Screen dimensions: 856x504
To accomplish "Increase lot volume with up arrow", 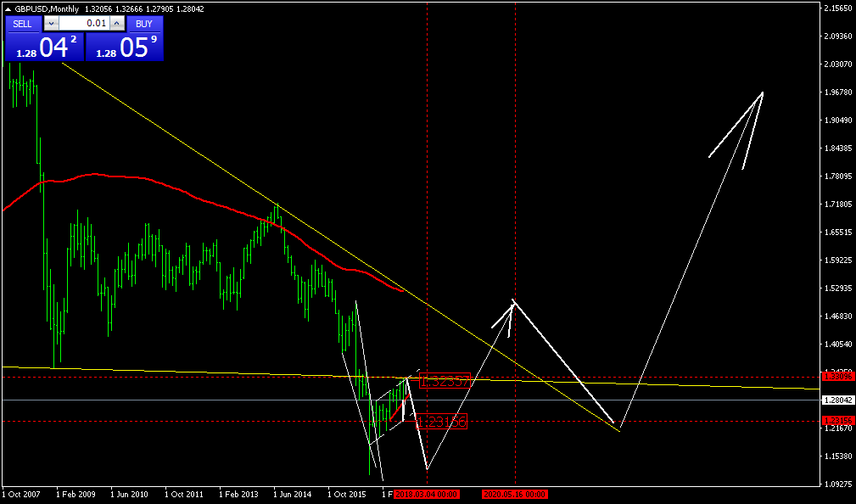I will (117, 24).
